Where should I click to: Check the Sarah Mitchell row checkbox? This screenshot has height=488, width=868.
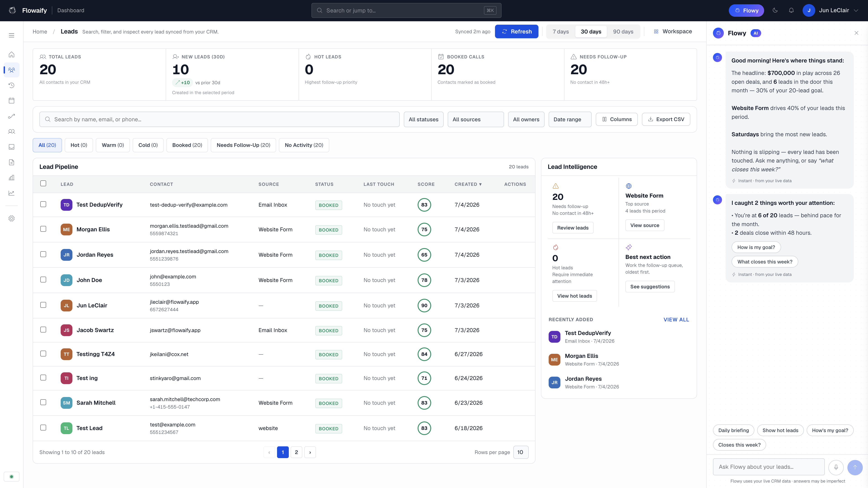pos(43,402)
